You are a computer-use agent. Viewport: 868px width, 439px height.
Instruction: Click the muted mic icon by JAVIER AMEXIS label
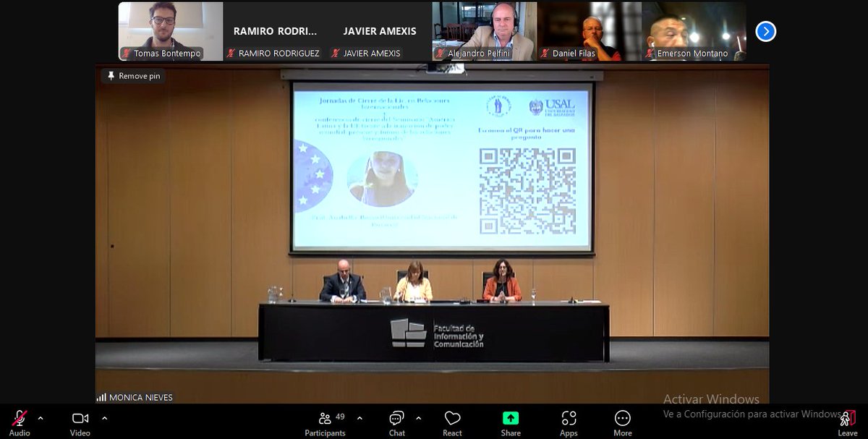pyautogui.click(x=336, y=54)
